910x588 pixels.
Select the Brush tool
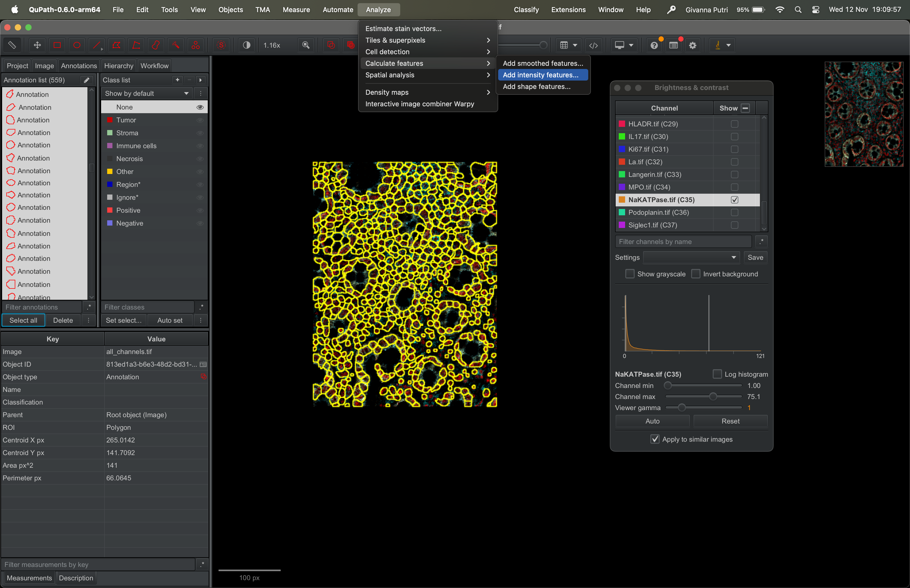click(156, 45)
